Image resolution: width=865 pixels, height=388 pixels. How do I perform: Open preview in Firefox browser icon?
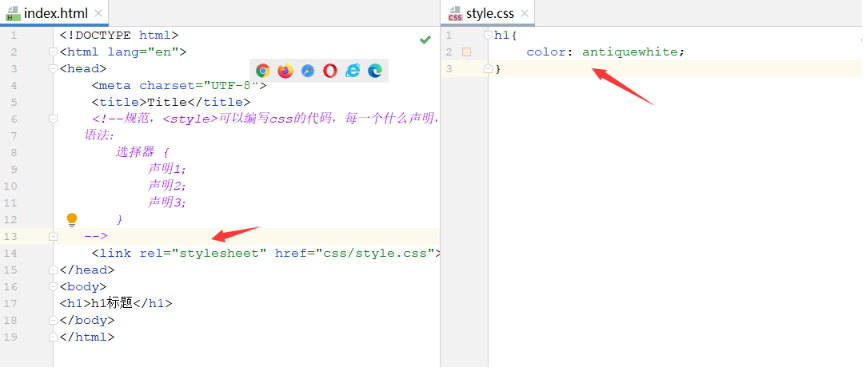pyautogui.click(x=285, y=71)
